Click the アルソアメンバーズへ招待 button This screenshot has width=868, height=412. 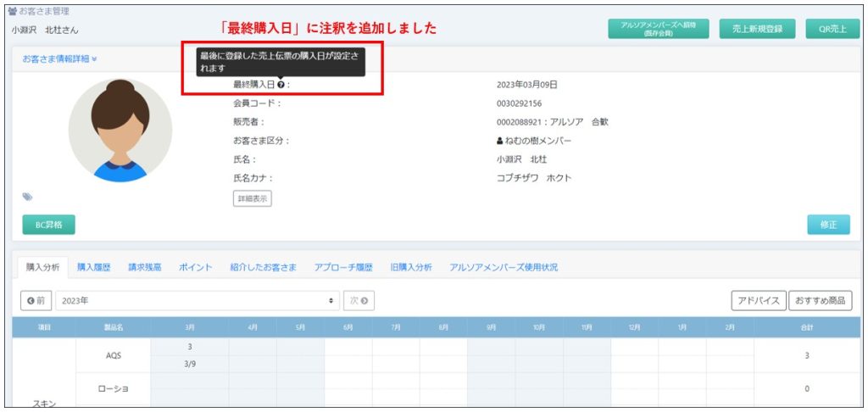coord(658,29)
